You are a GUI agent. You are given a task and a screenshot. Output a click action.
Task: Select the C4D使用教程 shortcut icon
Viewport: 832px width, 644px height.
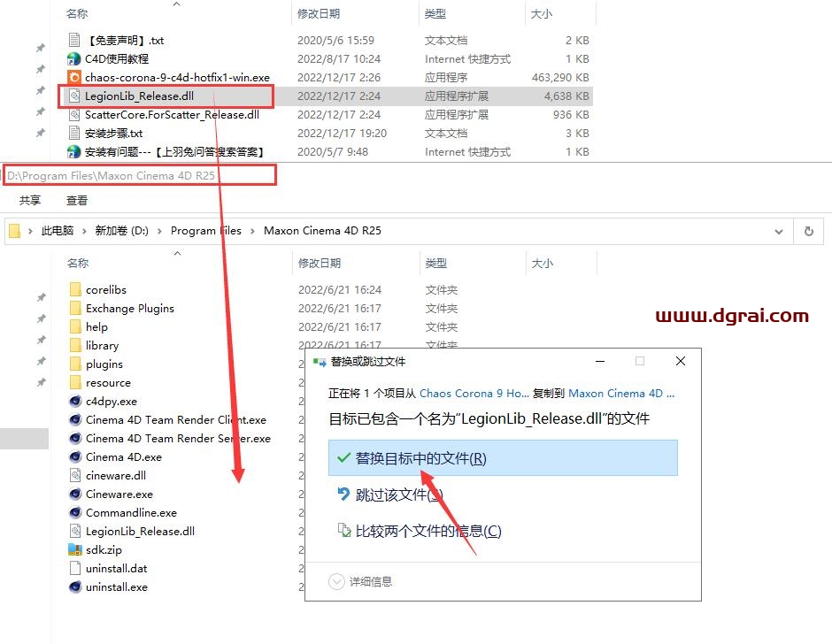[75, 59]
